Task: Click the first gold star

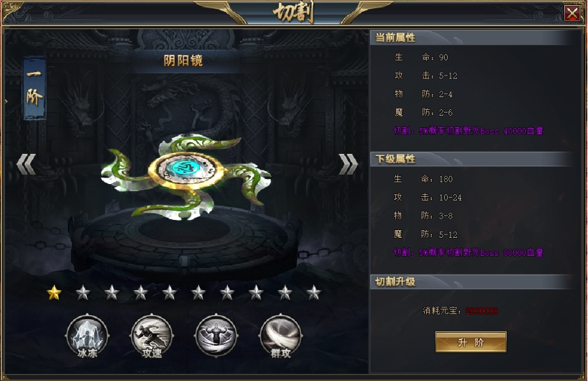Action: pyautogui.click(x=54, y=293)
